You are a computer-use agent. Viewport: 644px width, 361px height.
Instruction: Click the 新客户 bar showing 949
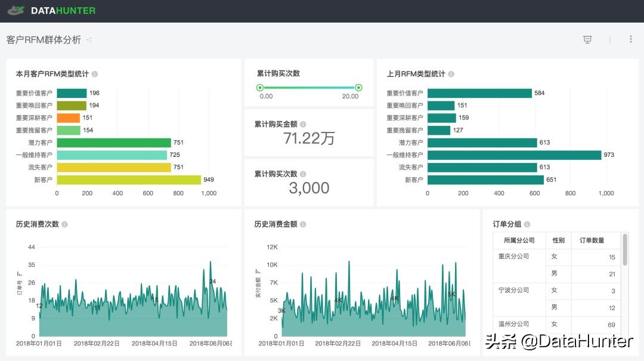pos(129,180)
